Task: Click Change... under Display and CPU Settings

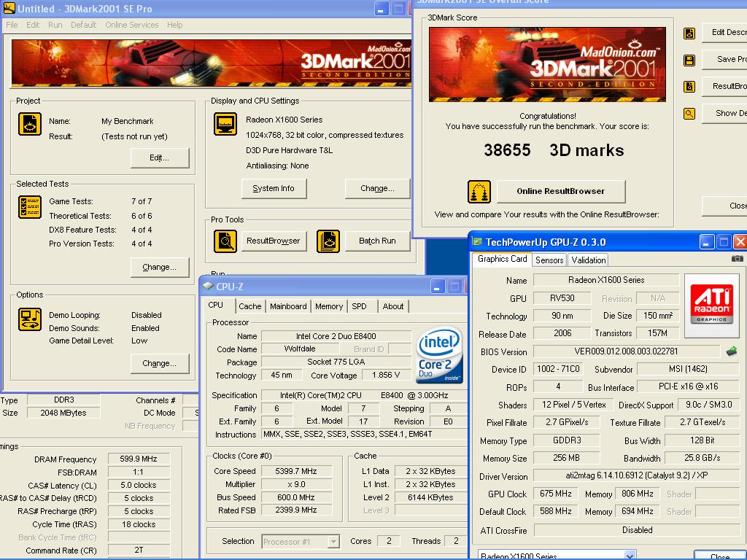Action: (377, 189)
